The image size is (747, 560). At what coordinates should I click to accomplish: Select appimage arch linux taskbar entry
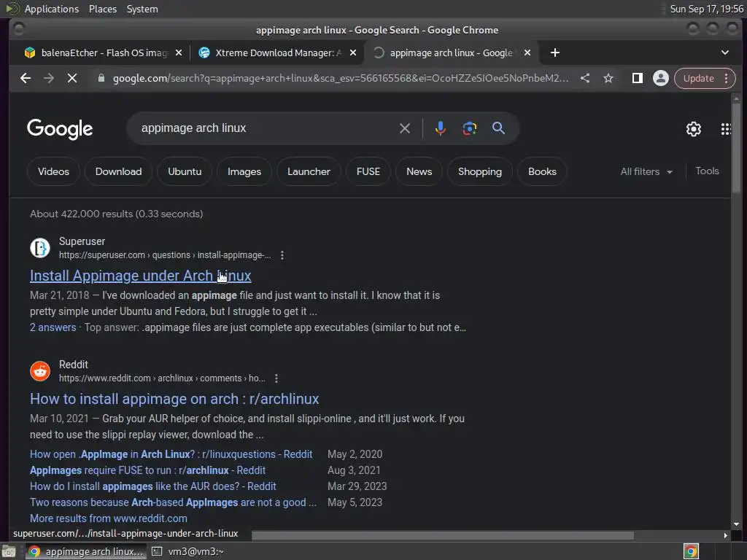coord(86,551)
